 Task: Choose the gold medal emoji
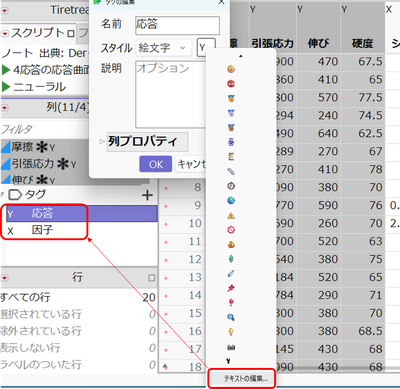231,98
